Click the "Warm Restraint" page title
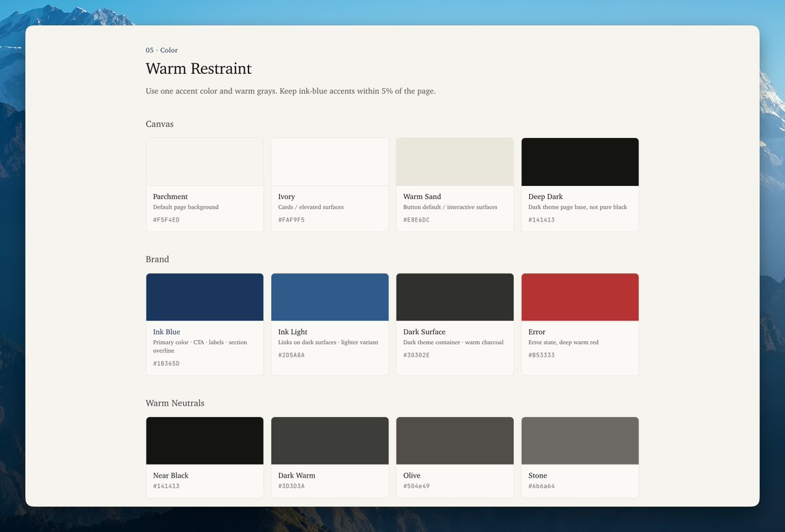Viewport: 785px width, 532px height. [x=198, y=69]
